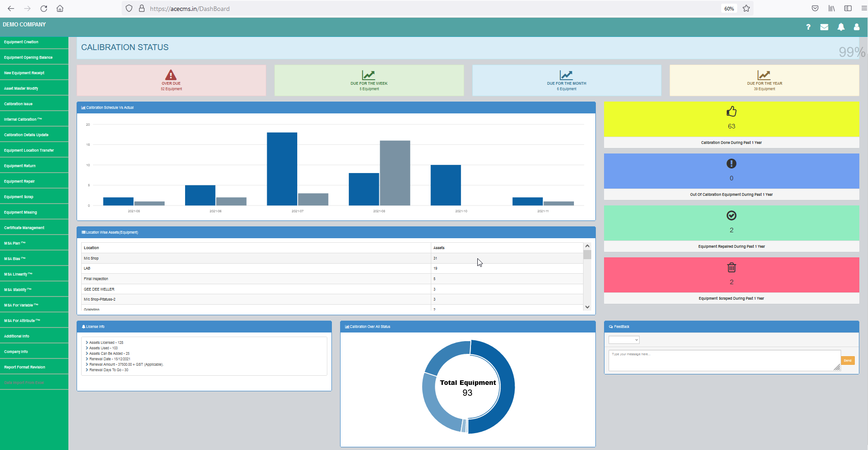This screenshot has width=868, height=450.
Task: Click the chart icon on Calibration Schedule Vs Actual
Action: (x=83, y=107)
